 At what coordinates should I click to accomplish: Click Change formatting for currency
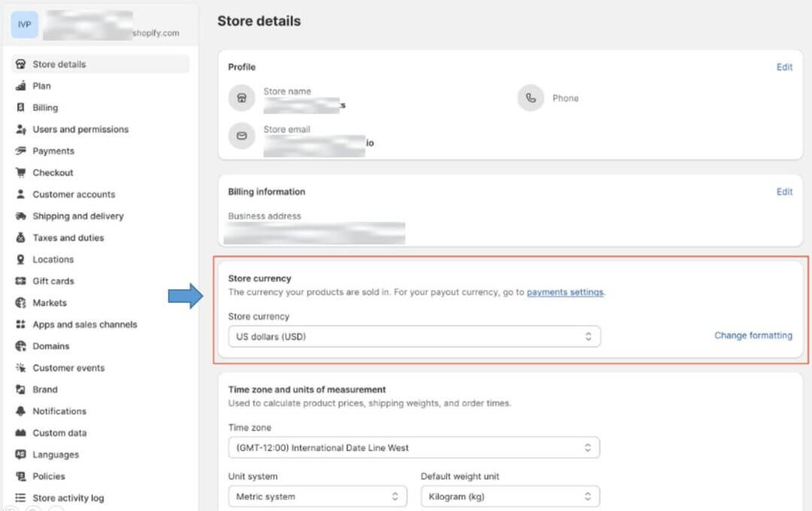click(753, 336)
